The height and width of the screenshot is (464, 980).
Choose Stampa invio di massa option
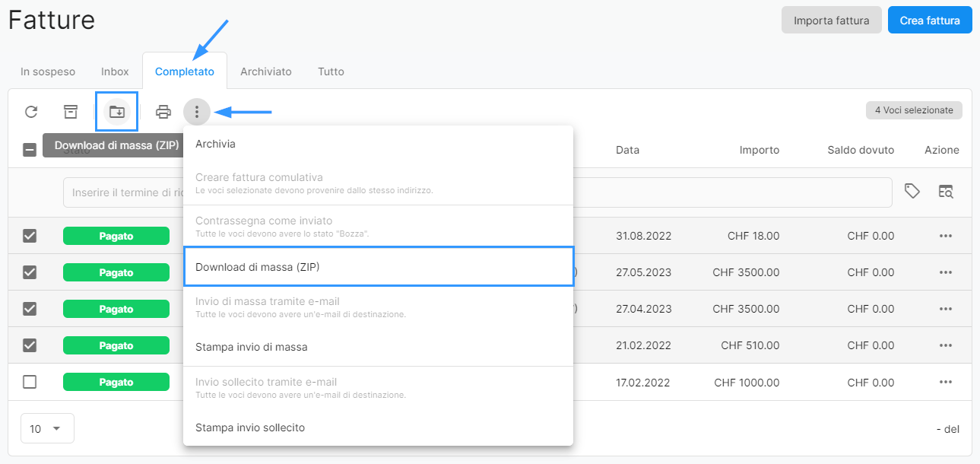point(252,347)
